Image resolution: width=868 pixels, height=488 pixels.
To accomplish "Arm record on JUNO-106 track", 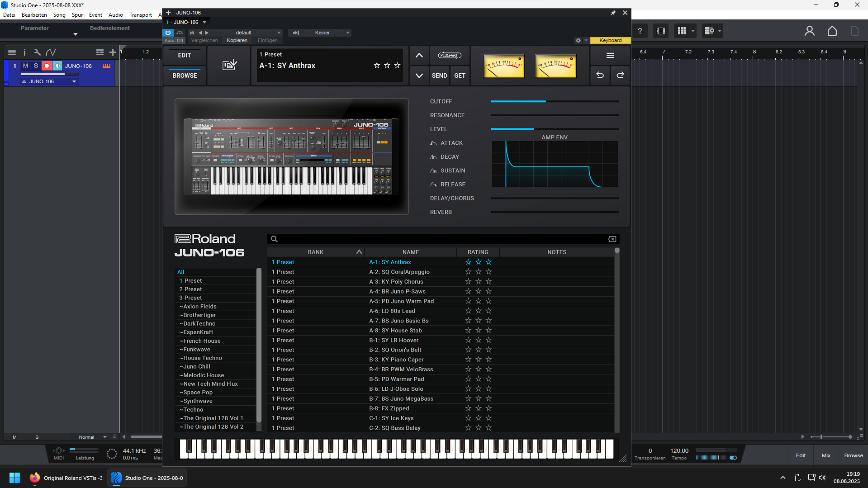I will click(46, 66).
